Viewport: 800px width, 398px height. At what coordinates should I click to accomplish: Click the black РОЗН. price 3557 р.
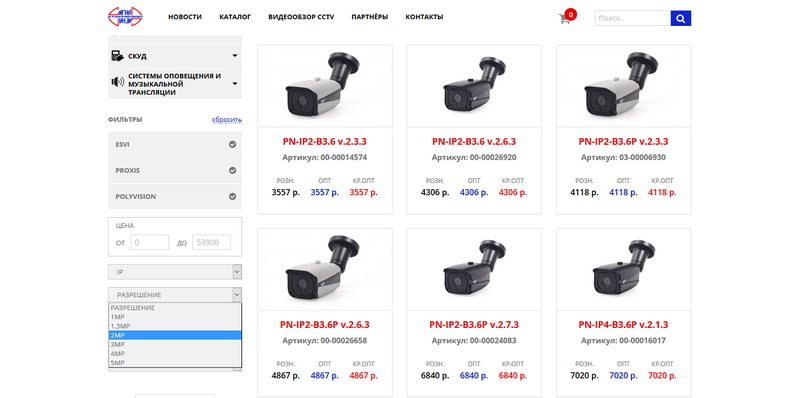coord(286,193)
